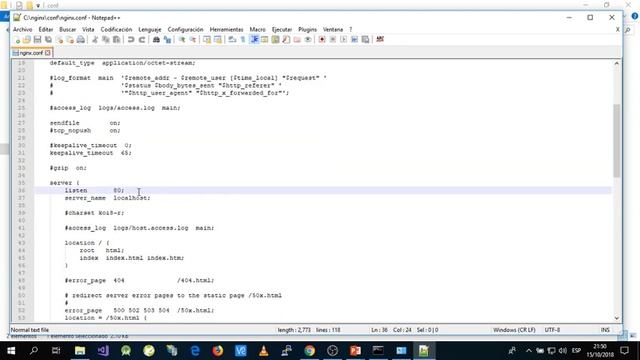Screen dimensions: 640x360
Task: Click the Save All toolbar icon
Action: click(48, 40)
